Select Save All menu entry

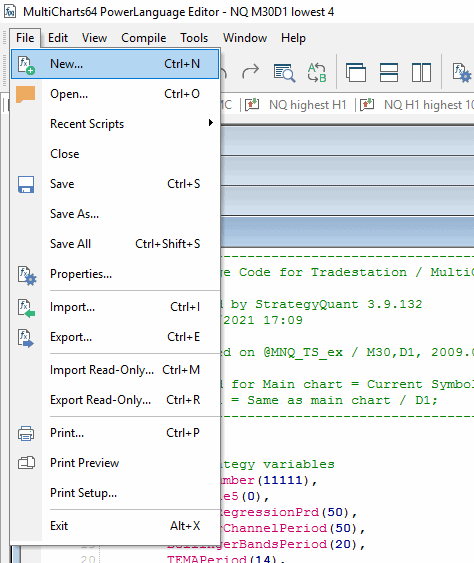[x=115, y=244]
